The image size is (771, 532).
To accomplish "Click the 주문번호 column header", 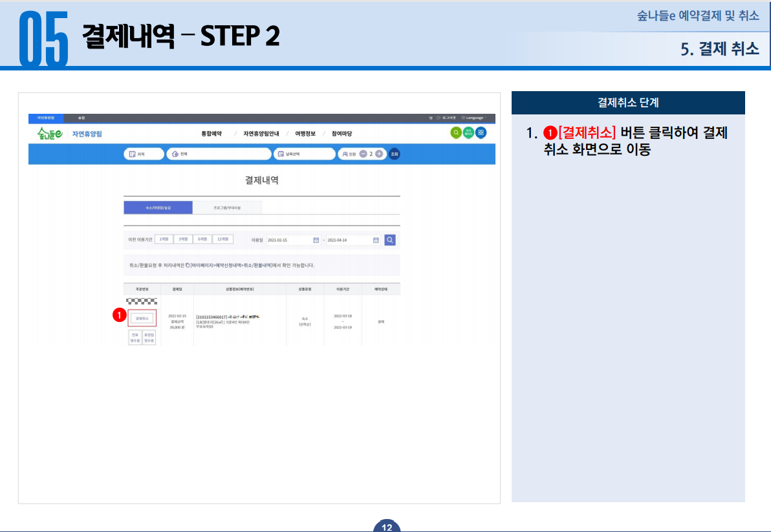I will 142,290.
